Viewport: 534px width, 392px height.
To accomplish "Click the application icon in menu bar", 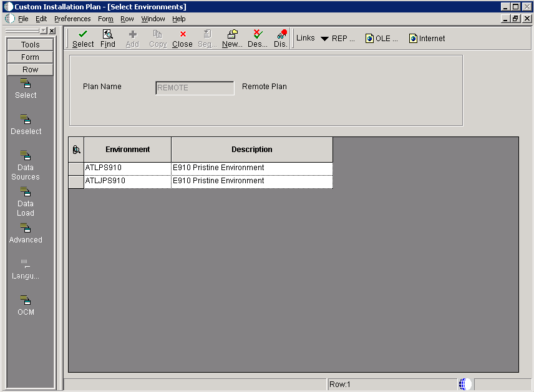I will 10,18.
